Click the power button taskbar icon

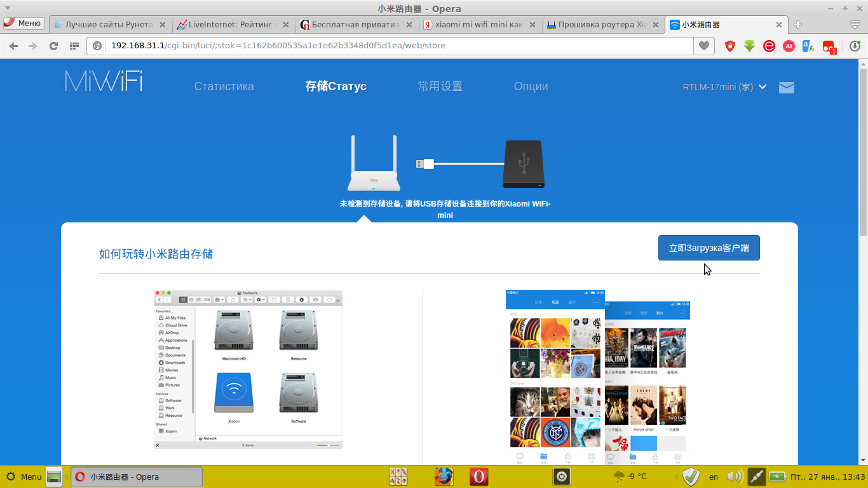tap(561, 477)
